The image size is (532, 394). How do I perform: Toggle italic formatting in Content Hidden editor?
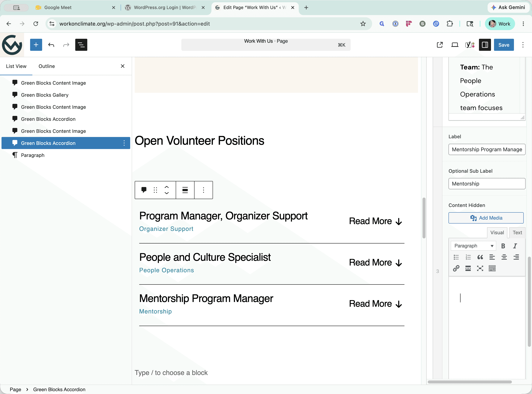(x=515, y=246)
